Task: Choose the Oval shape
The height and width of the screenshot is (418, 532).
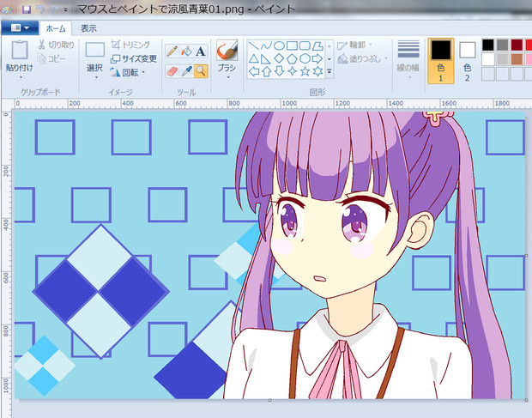Action: pyautogui.click(x=279, y=45)
